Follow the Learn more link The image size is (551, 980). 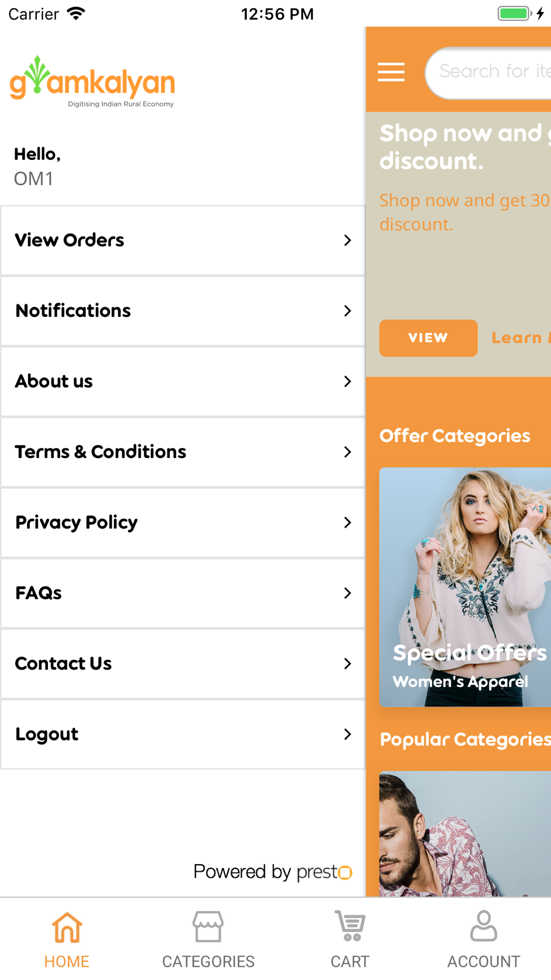pos(521,338)
